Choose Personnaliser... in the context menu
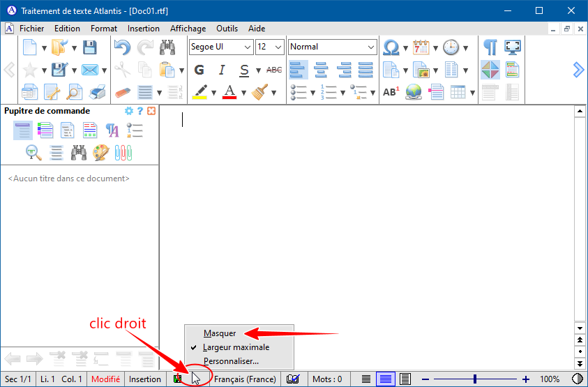The width and height of the screenshot is (588, 387). (239, 361)
